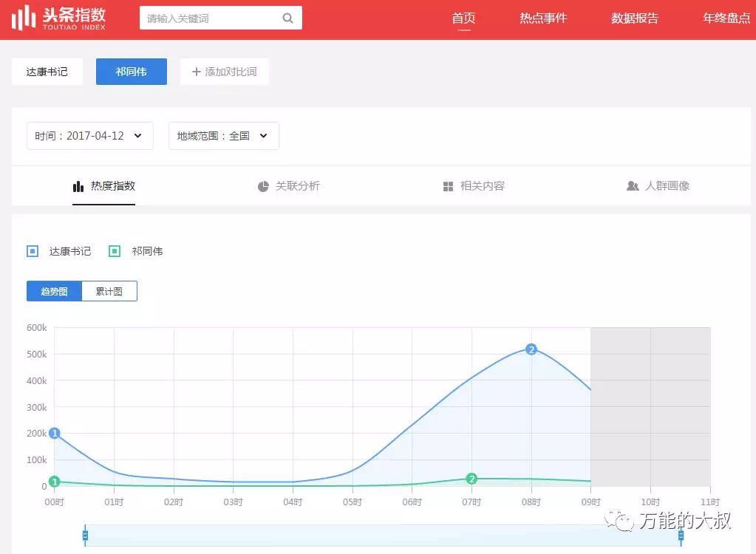Click green marker 1 at 00时
756x554 pixels.
tap(55, 482)
